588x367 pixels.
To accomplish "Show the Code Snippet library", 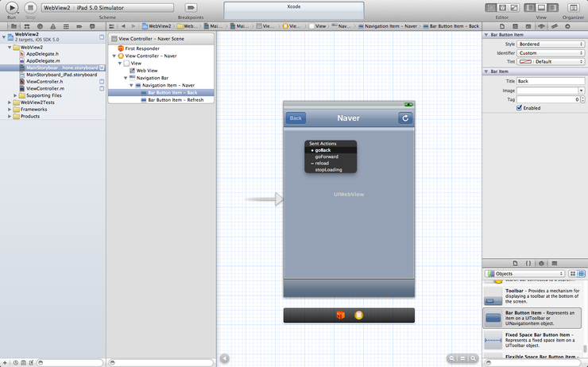I will tap(528, 263).
